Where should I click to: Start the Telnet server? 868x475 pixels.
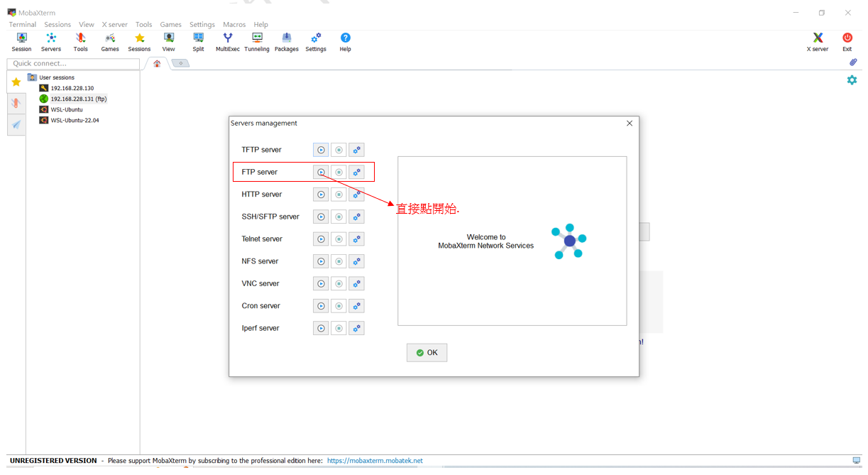click(321, 239)
